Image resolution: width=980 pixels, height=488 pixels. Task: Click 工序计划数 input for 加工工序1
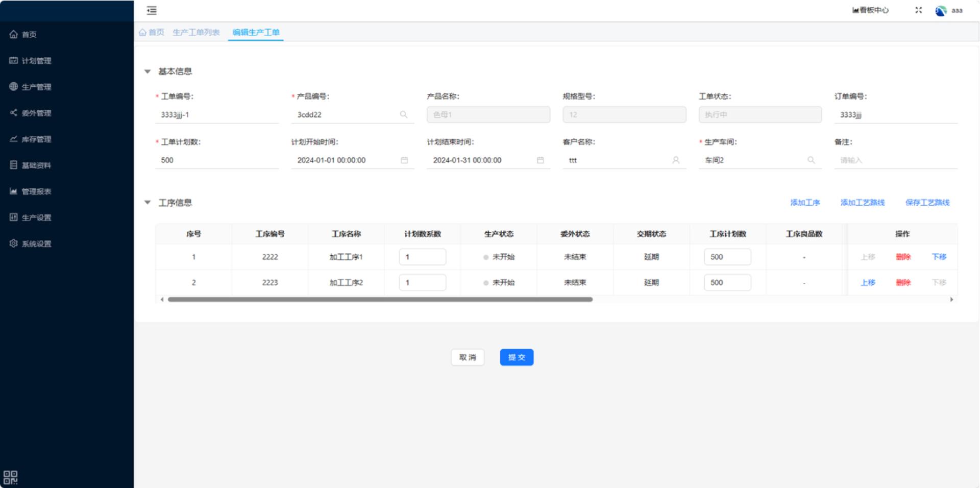(x=727, y=257)
